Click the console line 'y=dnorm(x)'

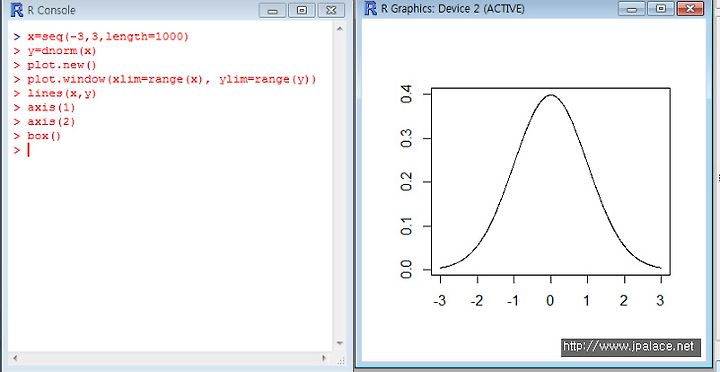coord(62,51)
